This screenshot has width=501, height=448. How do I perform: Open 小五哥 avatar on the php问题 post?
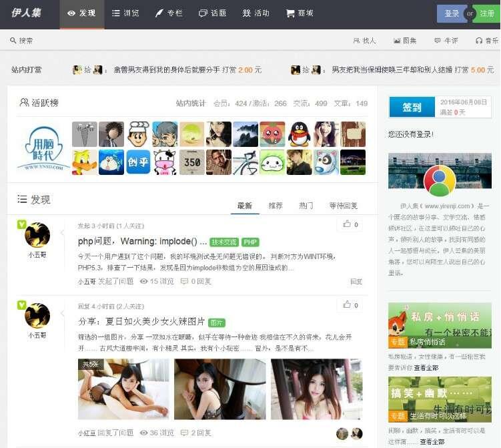click(37, 235)
